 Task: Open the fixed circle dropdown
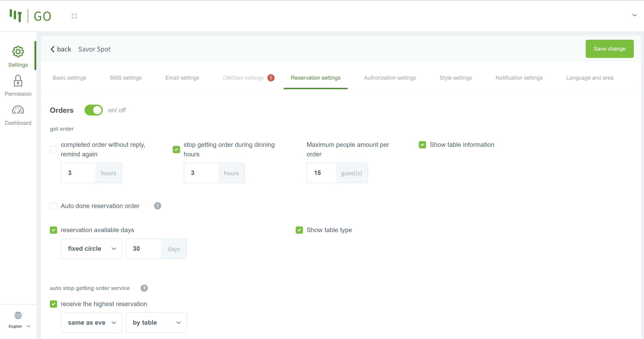(x=91, y=249)
